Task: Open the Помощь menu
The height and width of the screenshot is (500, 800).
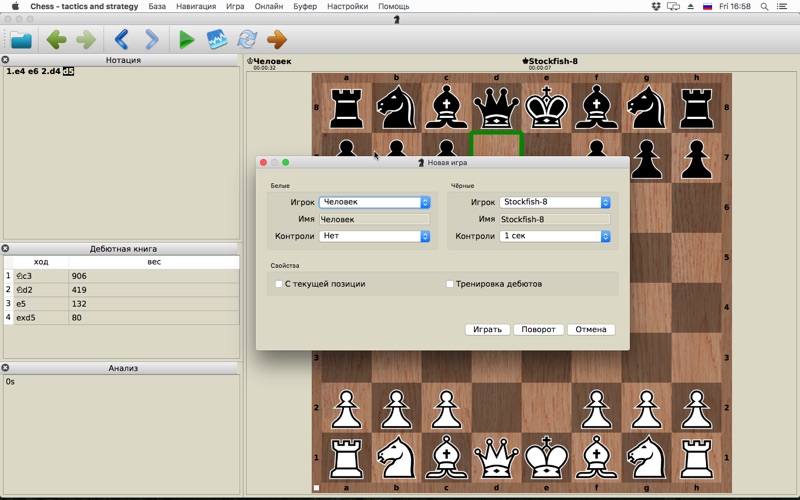Action: point(394,7)
